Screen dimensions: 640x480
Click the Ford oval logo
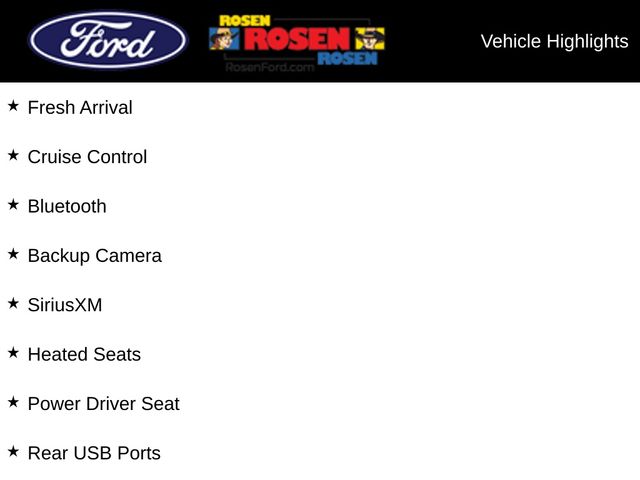point(108,41)
